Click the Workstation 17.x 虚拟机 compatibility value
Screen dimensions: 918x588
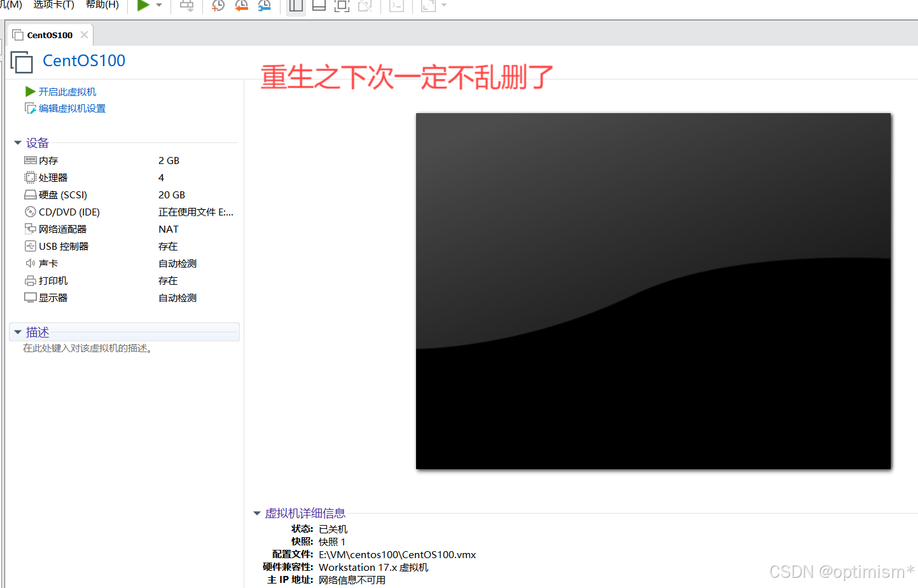(x=373, y=568)
